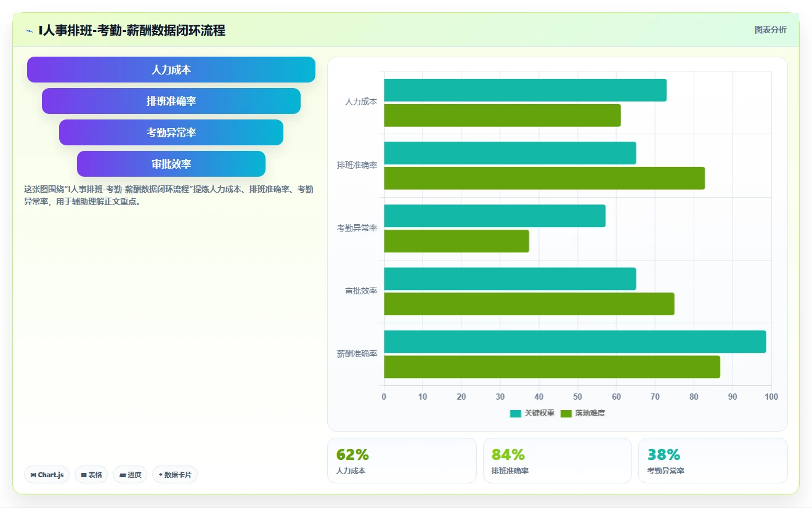Click the green 薪酬准确率 bar
Screen dimensions: 812x508
click(x=552, y=366)
